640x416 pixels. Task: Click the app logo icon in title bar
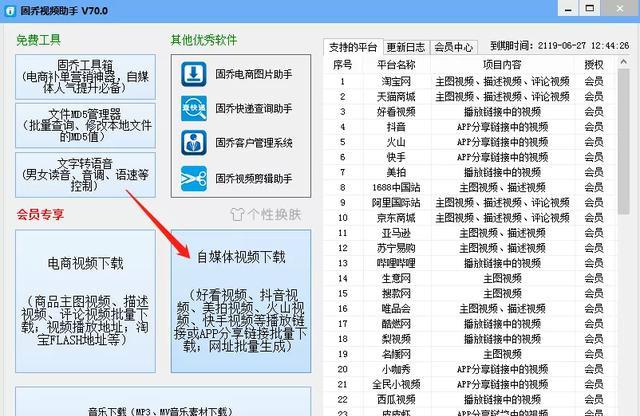[9, 11]
